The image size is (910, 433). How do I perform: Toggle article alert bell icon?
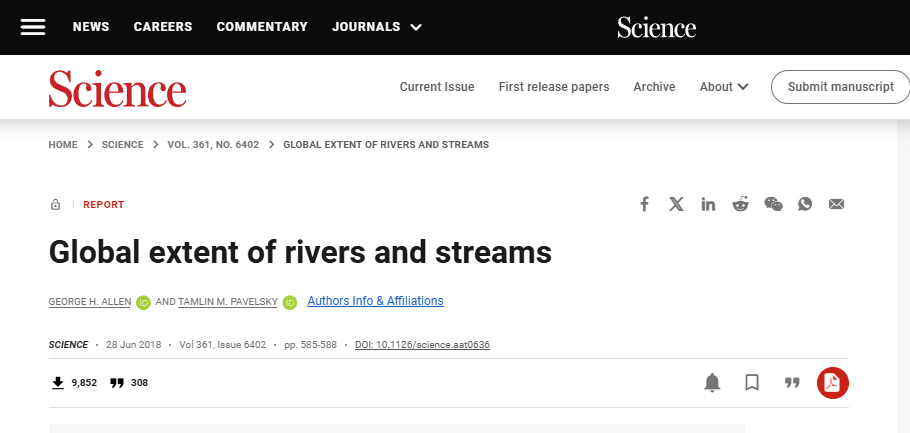(x=712, y=382)
